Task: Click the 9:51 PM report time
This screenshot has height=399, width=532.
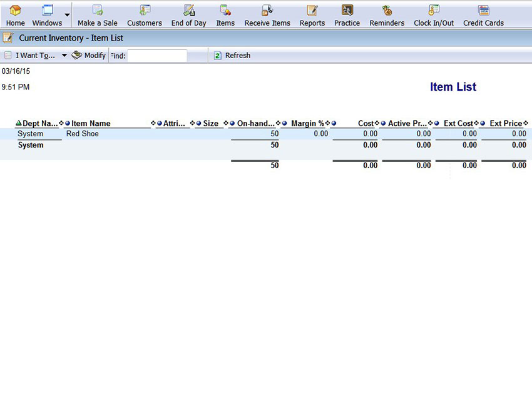Action: click(x=16, y=87)
